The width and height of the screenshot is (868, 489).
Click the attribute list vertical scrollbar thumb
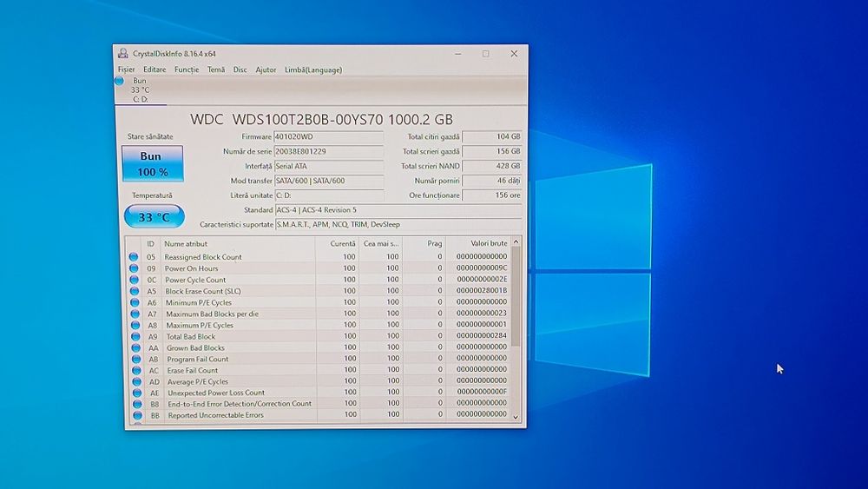(x=516, y=297)
